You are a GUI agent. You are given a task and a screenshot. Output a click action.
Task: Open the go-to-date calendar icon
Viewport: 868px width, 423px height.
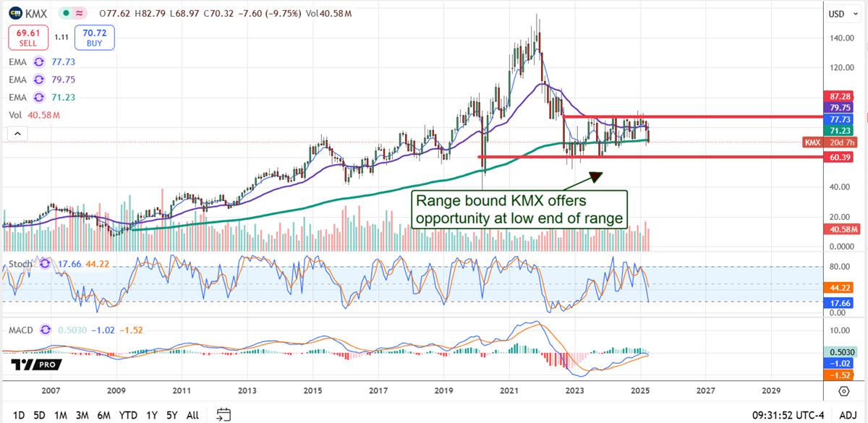point(224,414)
